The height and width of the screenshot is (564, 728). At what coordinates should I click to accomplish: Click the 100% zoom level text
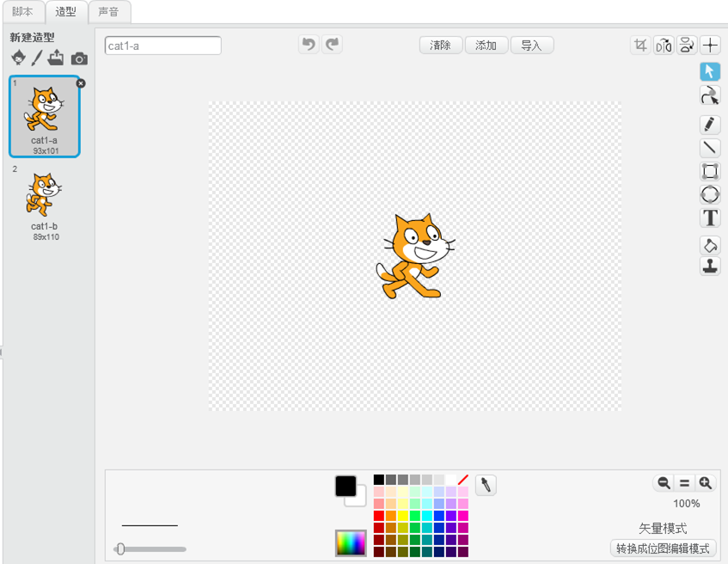pyautogui.click(x=686, y=504)
